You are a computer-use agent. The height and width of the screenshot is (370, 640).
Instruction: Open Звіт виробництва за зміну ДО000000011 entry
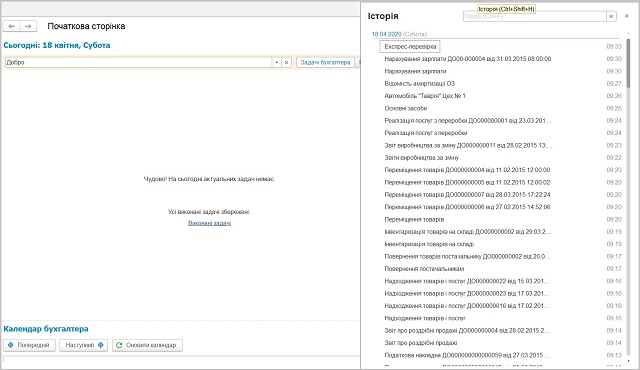(x=468, y=145)
